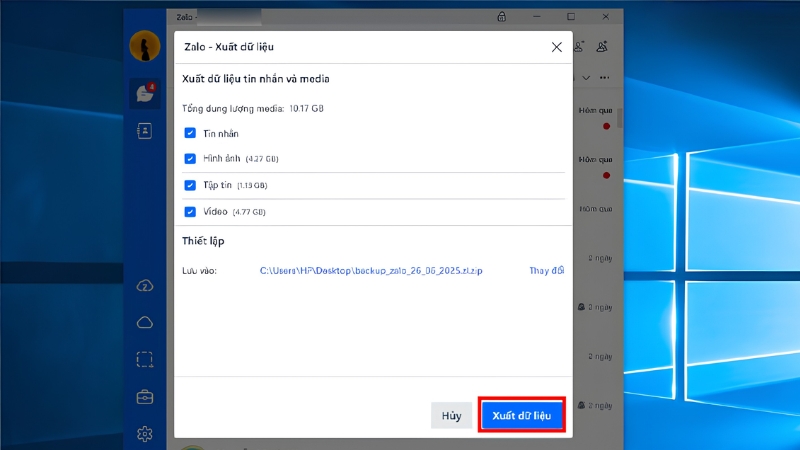Open the toolbox briefcase icon
Viewport: 800px width, 450px height.
(x=145, y=397)
